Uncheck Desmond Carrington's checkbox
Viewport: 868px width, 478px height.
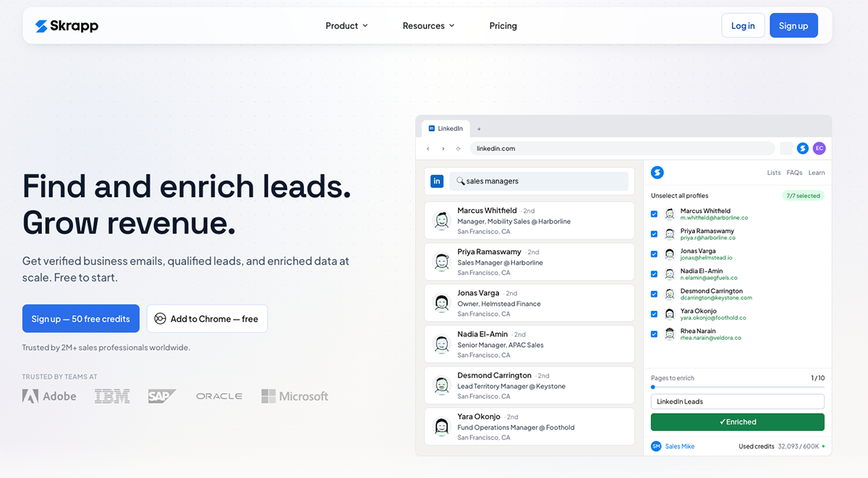point(654,294)
